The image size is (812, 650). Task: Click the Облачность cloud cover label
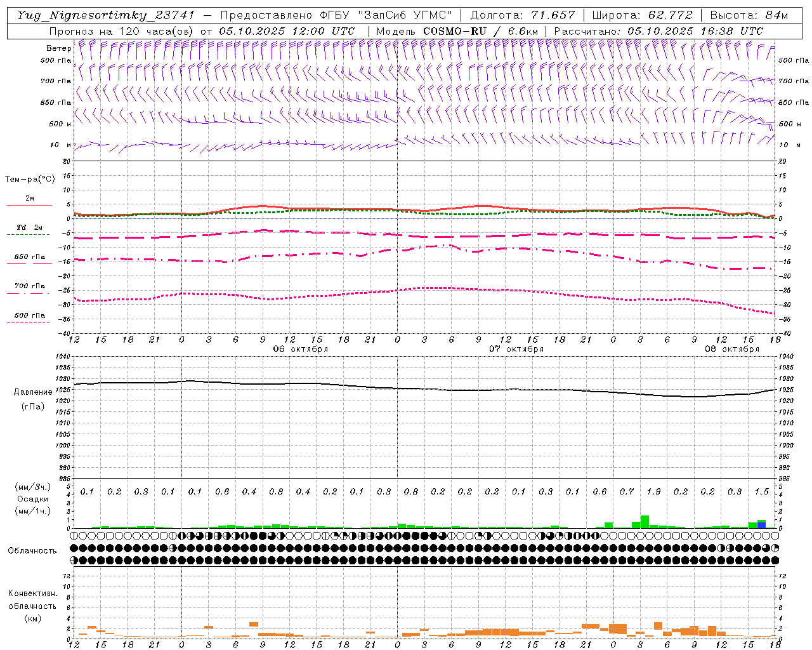[x=32, y=550]
